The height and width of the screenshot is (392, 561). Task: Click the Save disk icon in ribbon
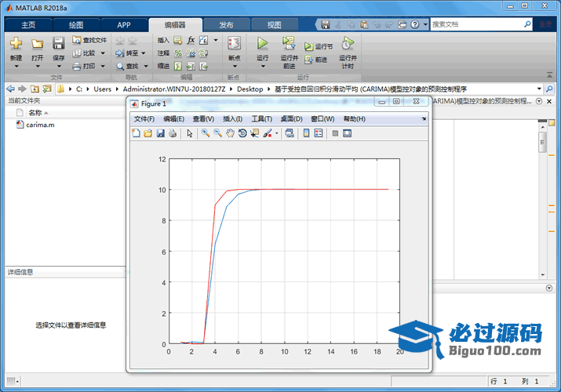58,43
